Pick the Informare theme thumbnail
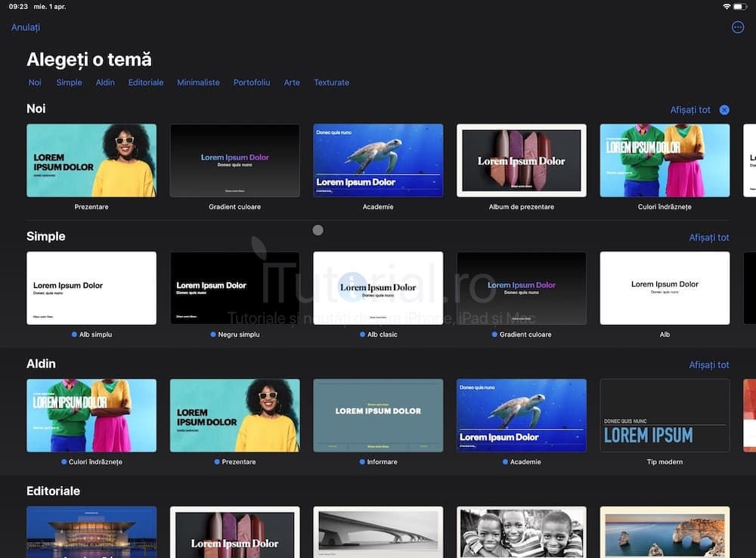 [x=378, y=415]
